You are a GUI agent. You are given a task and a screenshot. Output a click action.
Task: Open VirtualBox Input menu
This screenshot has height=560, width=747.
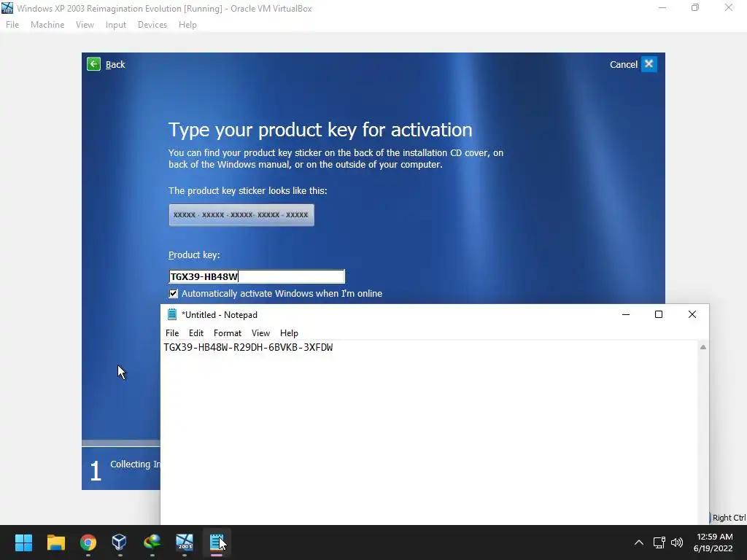tap(116, 25)
